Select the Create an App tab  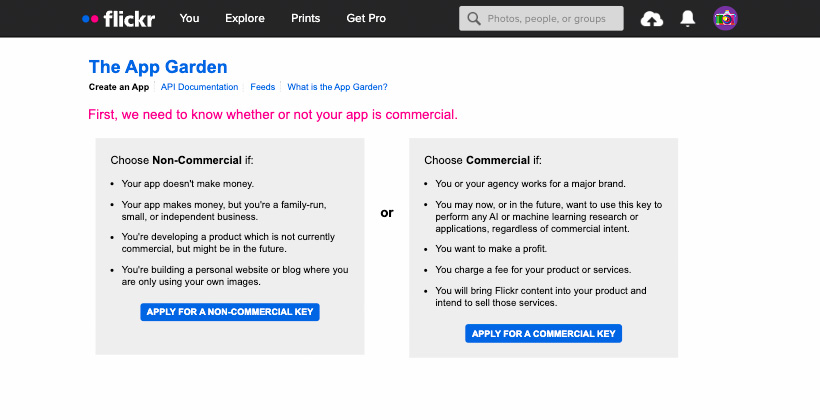click(x=119, y=87)
